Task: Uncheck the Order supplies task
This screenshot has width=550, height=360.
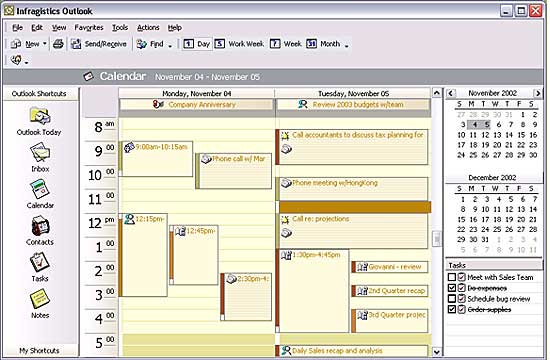Action: click(x=452, y=310)
